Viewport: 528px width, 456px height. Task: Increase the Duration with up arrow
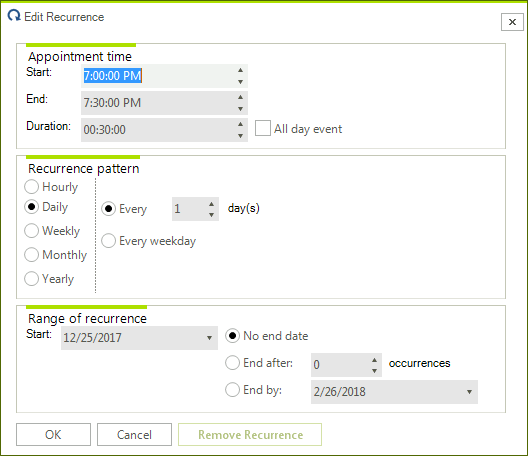click(x=240, y=124)
